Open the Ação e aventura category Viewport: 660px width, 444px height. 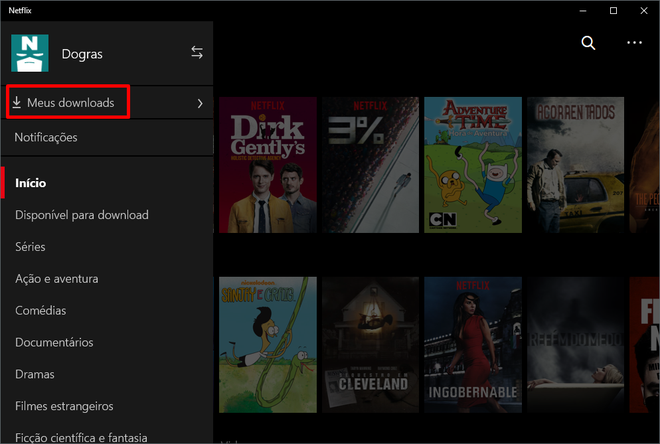pos(57,279)
